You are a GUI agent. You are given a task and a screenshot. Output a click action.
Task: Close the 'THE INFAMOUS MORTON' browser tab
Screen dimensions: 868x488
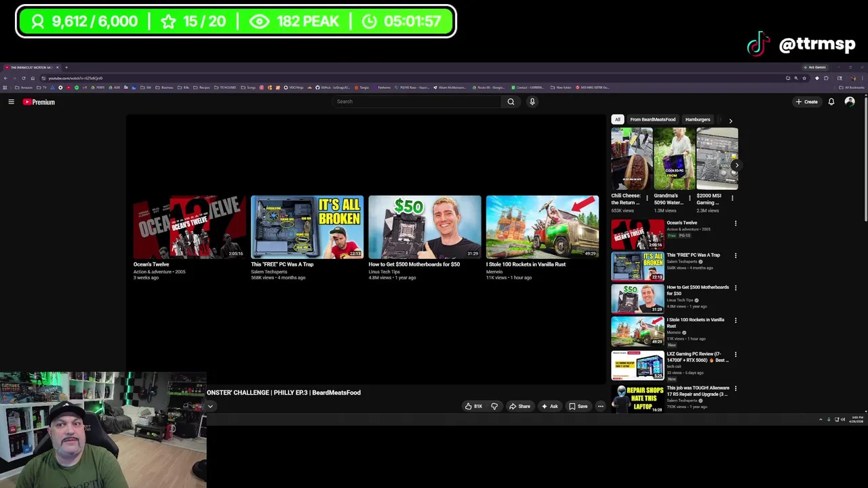[58, 67]
